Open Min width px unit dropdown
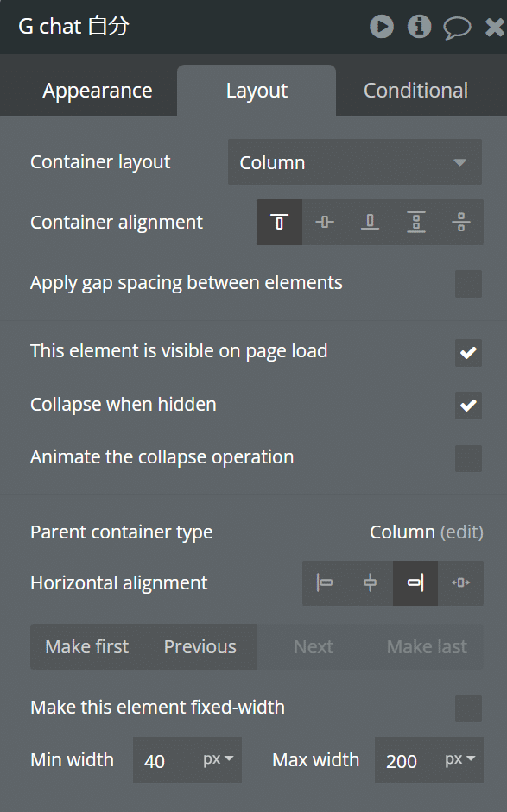 (x=219, y=759)
